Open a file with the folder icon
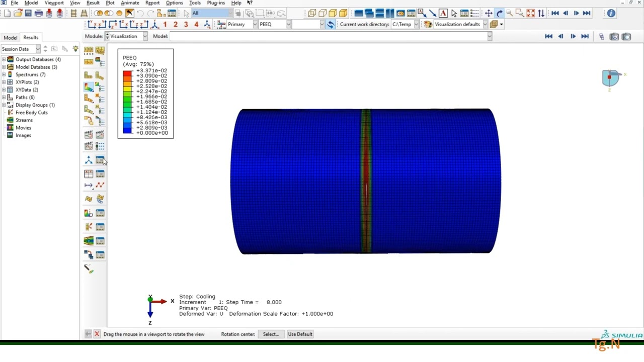644x362 pixels. [x=18, y=13]
